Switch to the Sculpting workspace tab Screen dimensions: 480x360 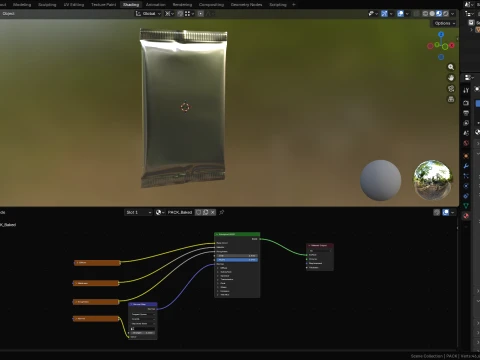click(x=47, y=5)
